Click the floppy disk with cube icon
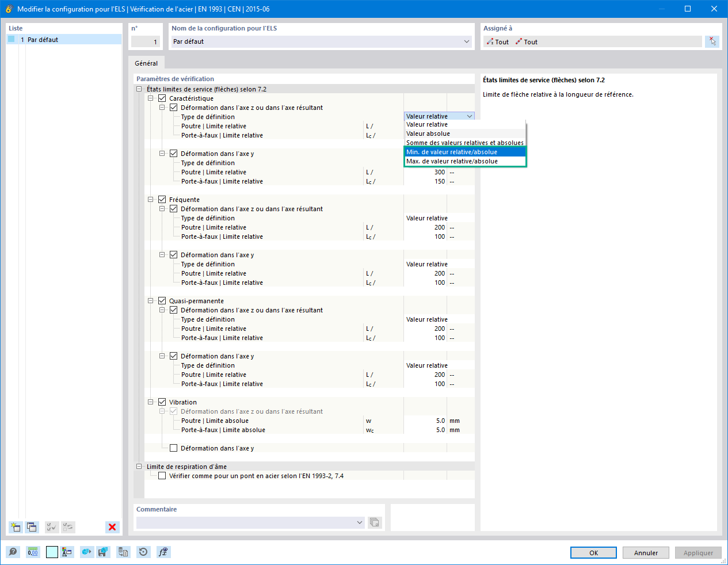This screenshot has height=565, width=728. (103, 552)
